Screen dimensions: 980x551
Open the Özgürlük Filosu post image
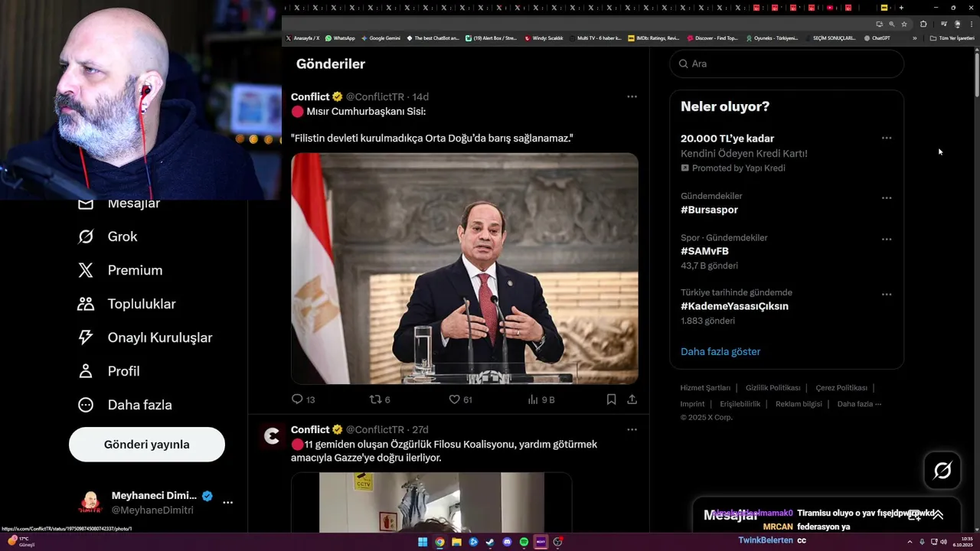point(432,503)
